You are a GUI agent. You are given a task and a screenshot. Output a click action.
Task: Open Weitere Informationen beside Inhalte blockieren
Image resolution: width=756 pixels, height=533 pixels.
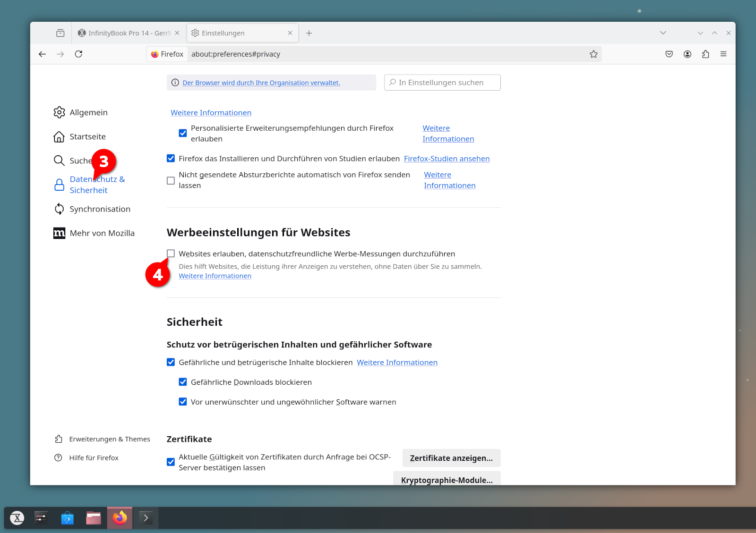(x=397, y=363)
